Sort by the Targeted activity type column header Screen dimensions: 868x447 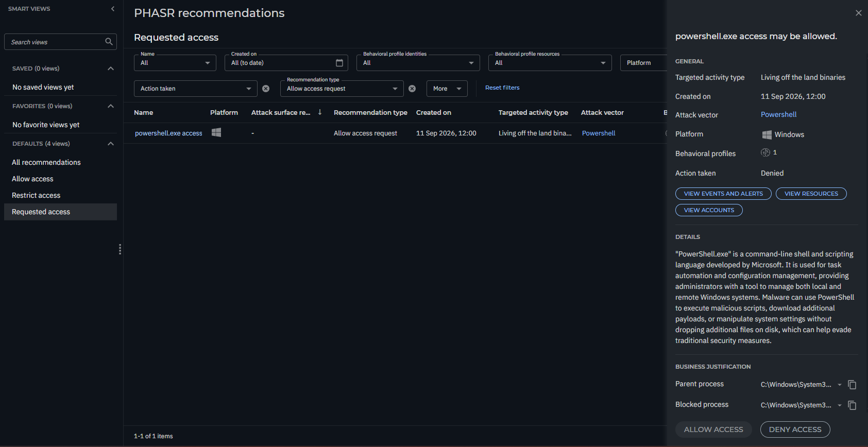coord(533,112)
